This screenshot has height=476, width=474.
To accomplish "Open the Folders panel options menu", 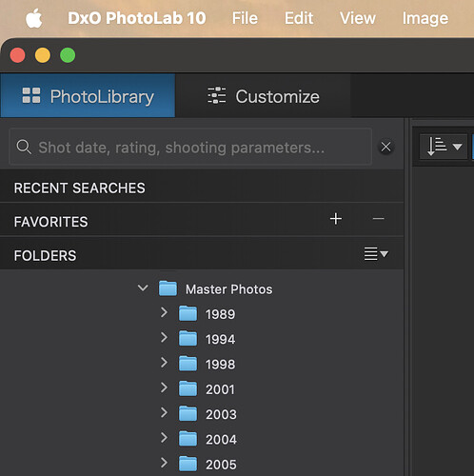I will [376, 254].
